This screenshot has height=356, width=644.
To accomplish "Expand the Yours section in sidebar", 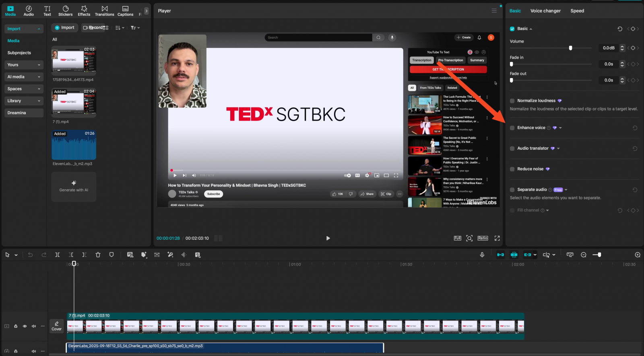I will click(x=24, y=65).
